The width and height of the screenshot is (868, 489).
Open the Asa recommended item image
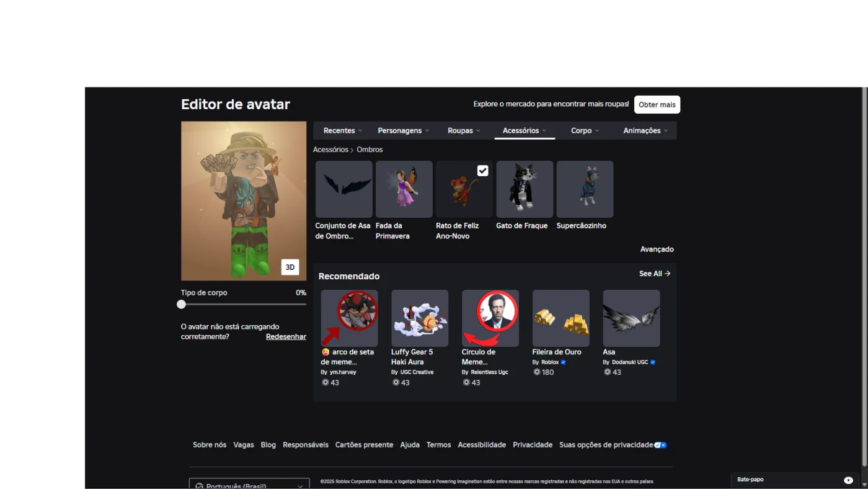pyautogui.click(x=632, y=318)
